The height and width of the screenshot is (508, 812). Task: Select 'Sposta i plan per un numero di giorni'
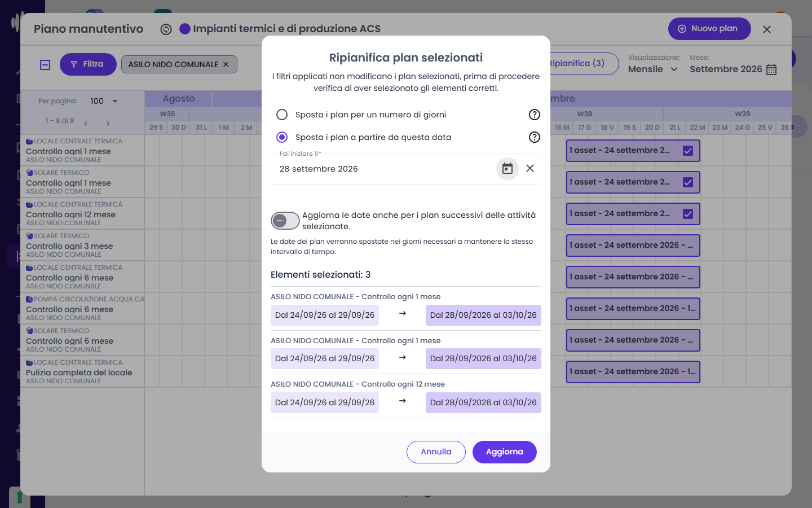[x=282, y=115]
